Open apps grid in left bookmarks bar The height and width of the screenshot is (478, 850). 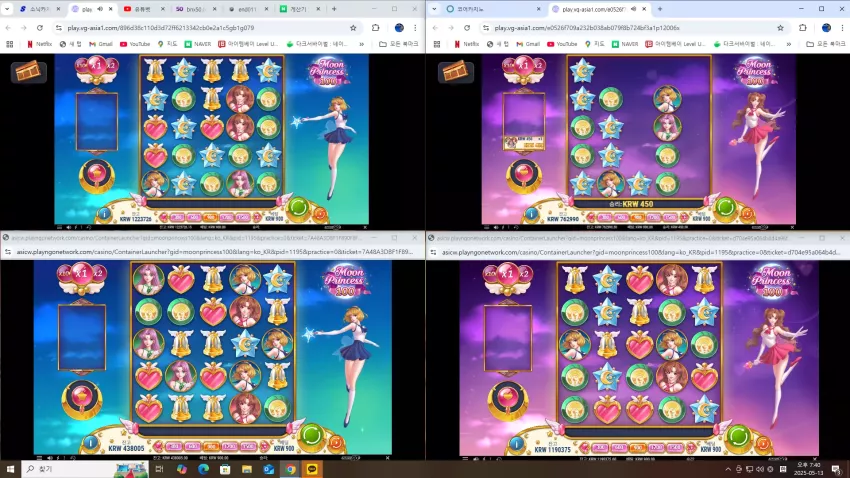pyautogui.click(x=10, y=44)
